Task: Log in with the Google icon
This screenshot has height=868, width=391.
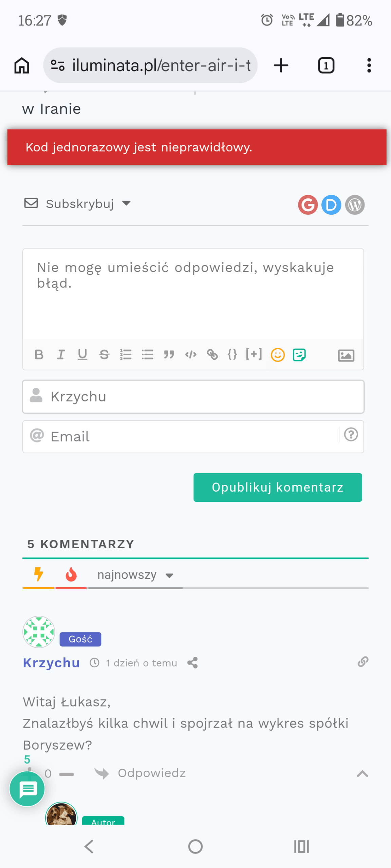Action: tap(308, 205)
